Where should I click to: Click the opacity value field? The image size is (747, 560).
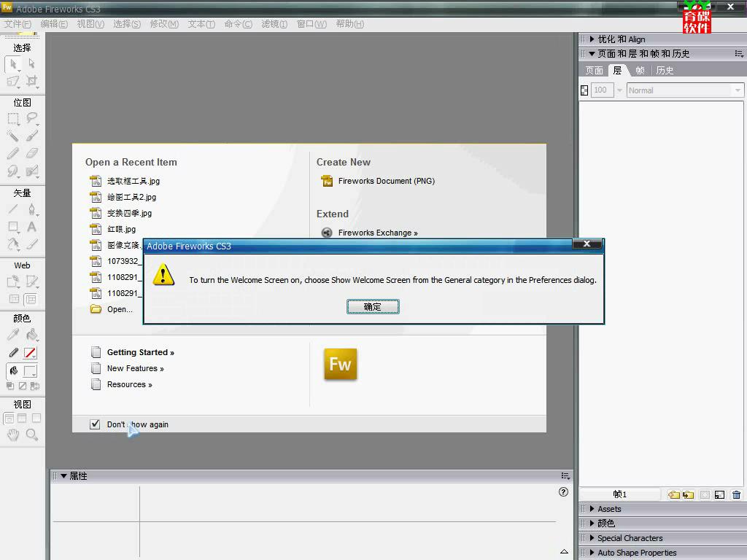(602, 90)
